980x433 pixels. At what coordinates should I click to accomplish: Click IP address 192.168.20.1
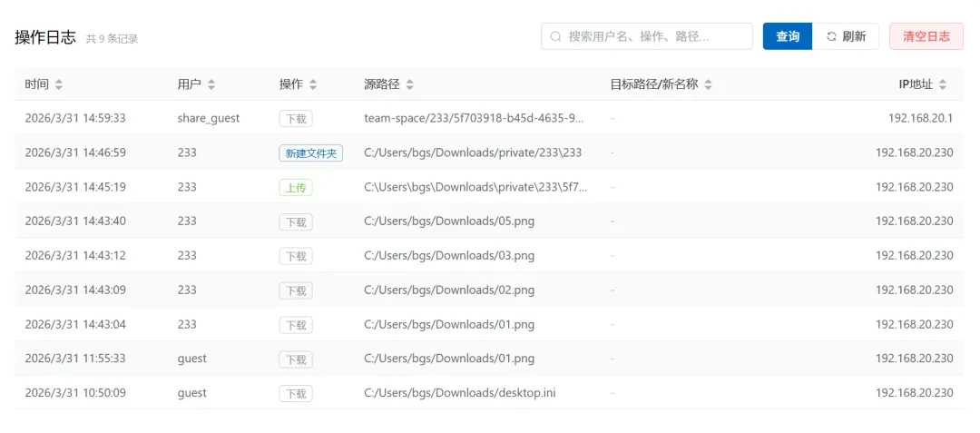pyautogui.click(x=921, y=118)
